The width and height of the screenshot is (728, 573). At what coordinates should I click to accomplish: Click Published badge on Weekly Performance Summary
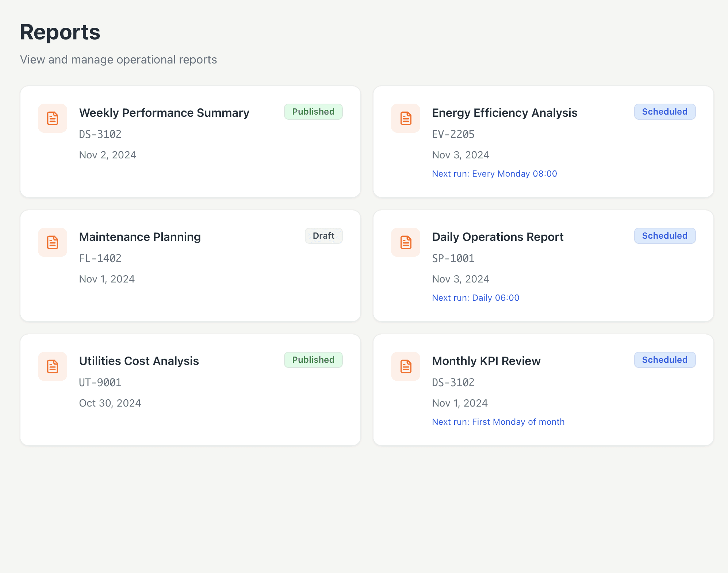[313, 112]
